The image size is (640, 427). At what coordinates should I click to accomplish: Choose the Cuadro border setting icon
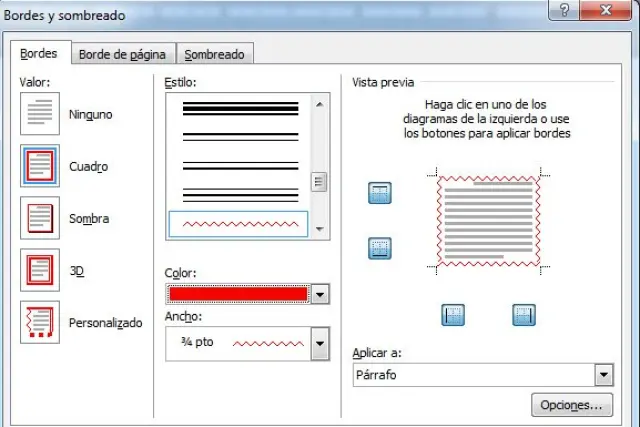click(40, 166)
